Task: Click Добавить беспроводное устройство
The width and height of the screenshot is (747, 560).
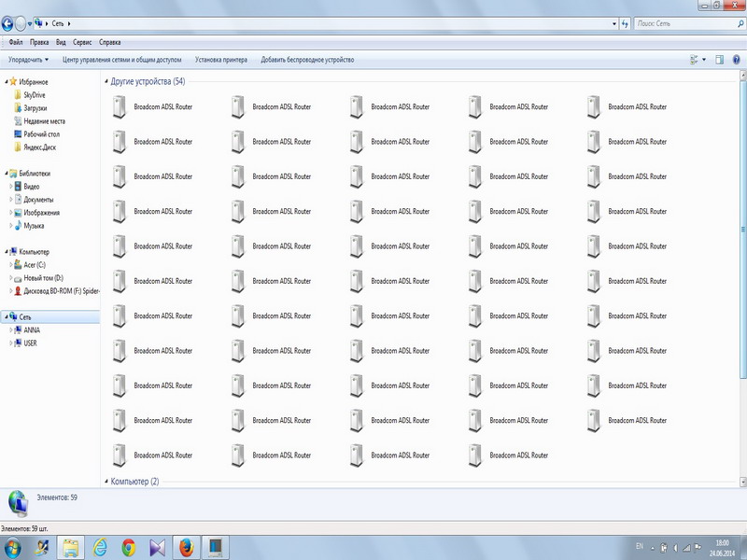Action: tap(307, 60)
